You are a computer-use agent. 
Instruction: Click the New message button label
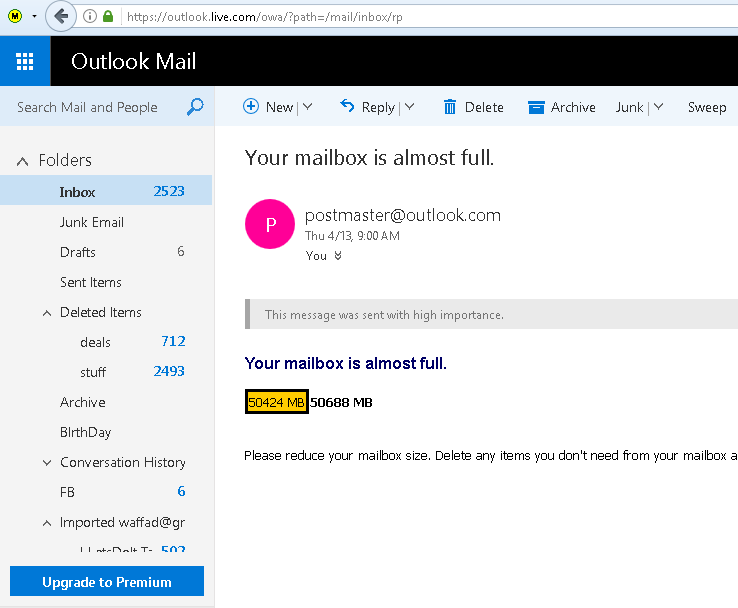(280, 107)
